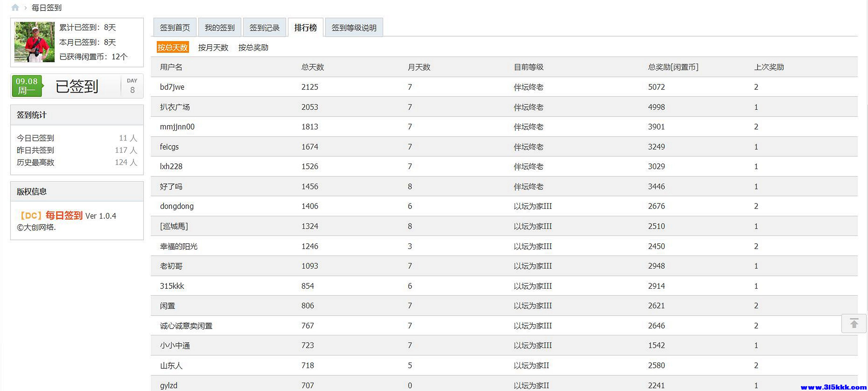
Task: Open the 签到等级说明 tab
Action: pyautogui.click(x=353, y=28)
